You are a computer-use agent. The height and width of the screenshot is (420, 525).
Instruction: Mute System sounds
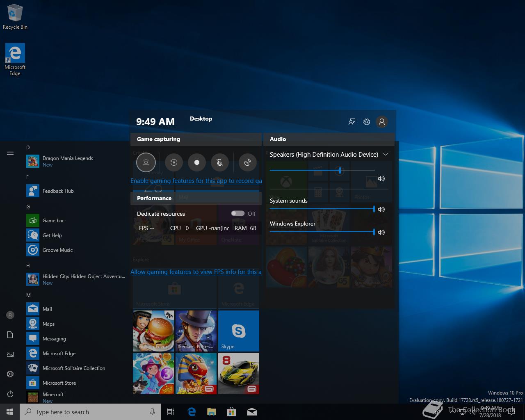tap(381, 209)
